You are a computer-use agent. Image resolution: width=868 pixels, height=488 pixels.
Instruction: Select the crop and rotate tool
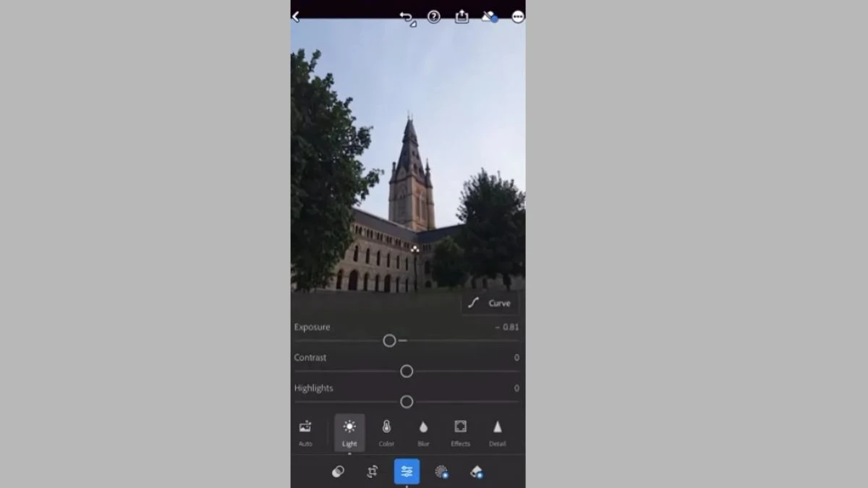coord(372,471)
